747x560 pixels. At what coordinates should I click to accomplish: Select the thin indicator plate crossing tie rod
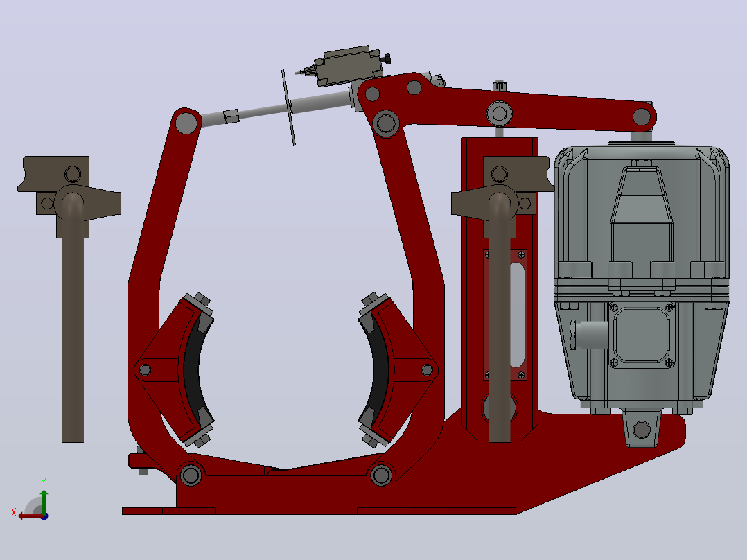pos(289,107)
